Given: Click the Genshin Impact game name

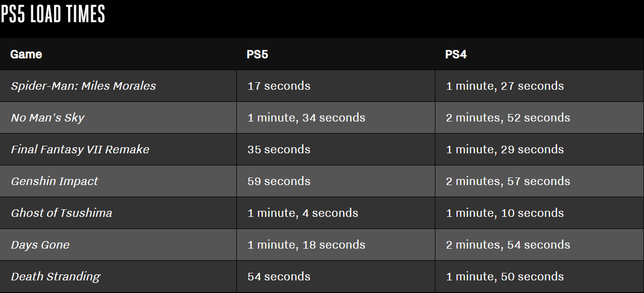Looking at the screenshot, I should (x=54, y=181).
